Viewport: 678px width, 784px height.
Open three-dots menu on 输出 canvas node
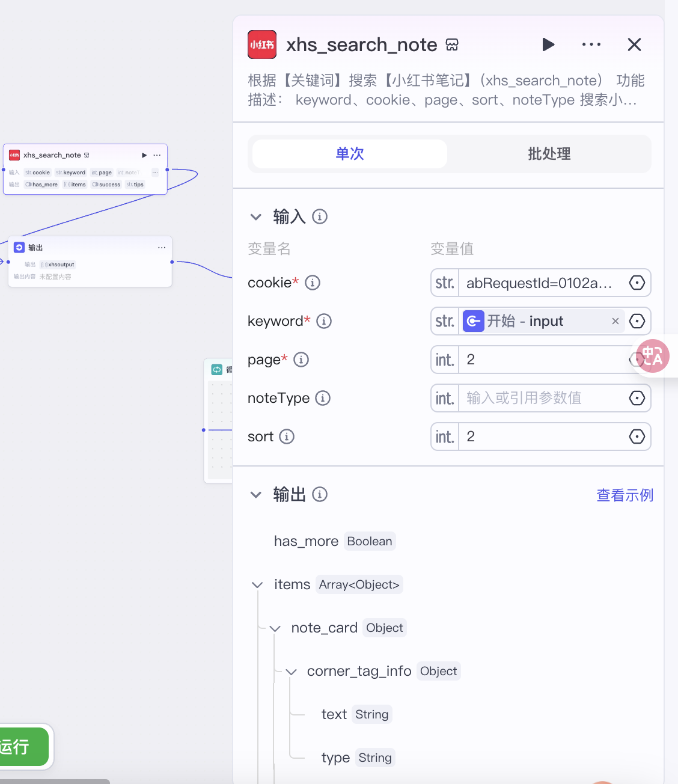point(162,248)
